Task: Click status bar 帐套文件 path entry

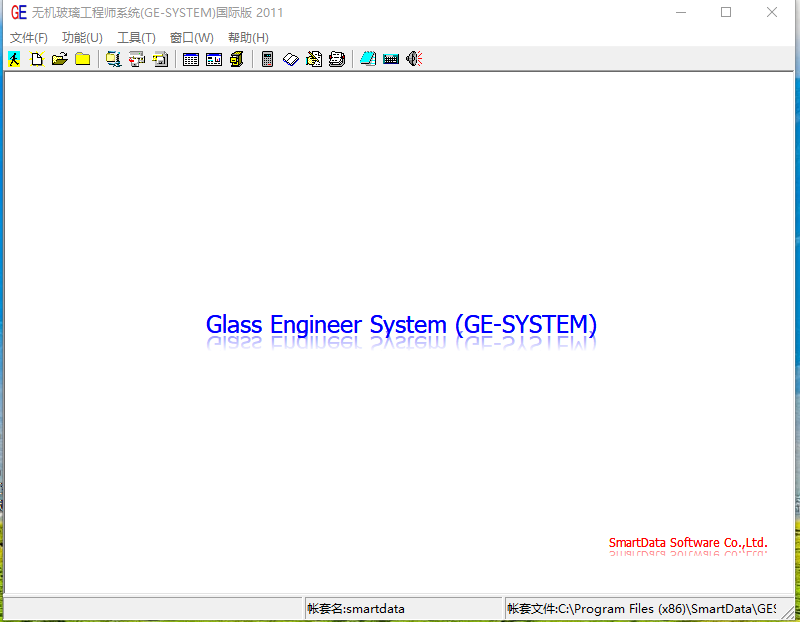Action: coord(641,609)
